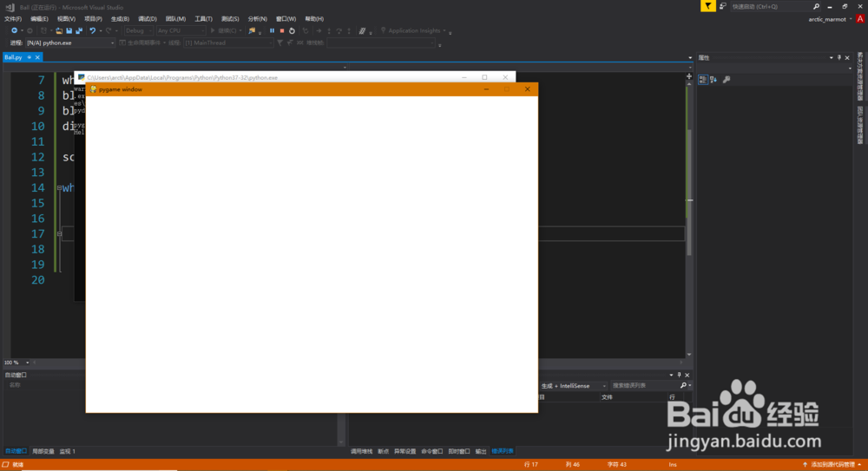Image resolution: width=868 pixels, height=471 pixels.
Task: Click the yellow notification flag icon
Action: pos(708,6)
